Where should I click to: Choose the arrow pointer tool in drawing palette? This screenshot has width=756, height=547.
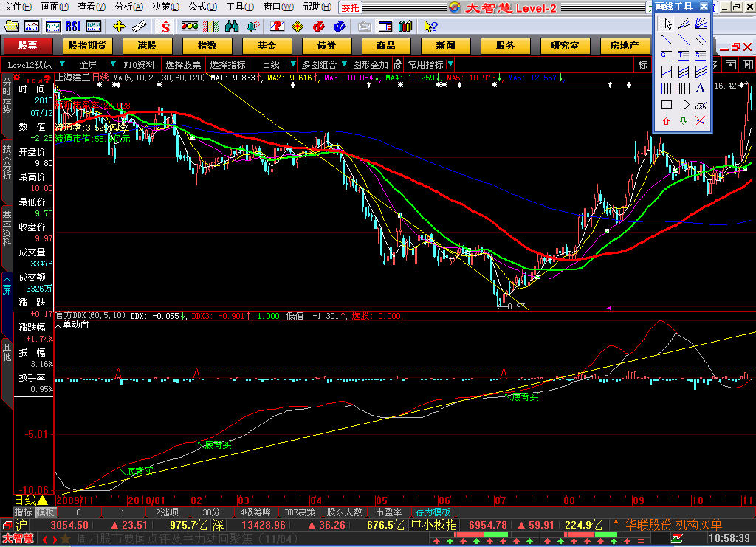(666, 24)
